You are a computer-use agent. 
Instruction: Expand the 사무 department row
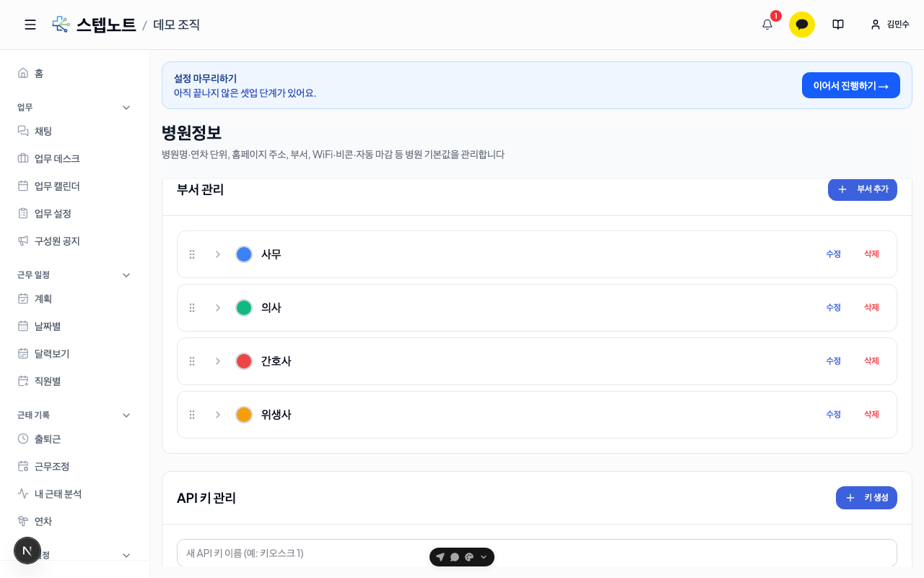tap(218, 254)
